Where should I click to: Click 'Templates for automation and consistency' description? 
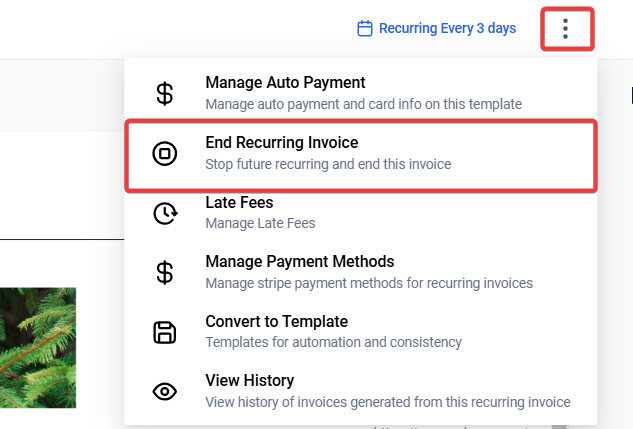333,342
